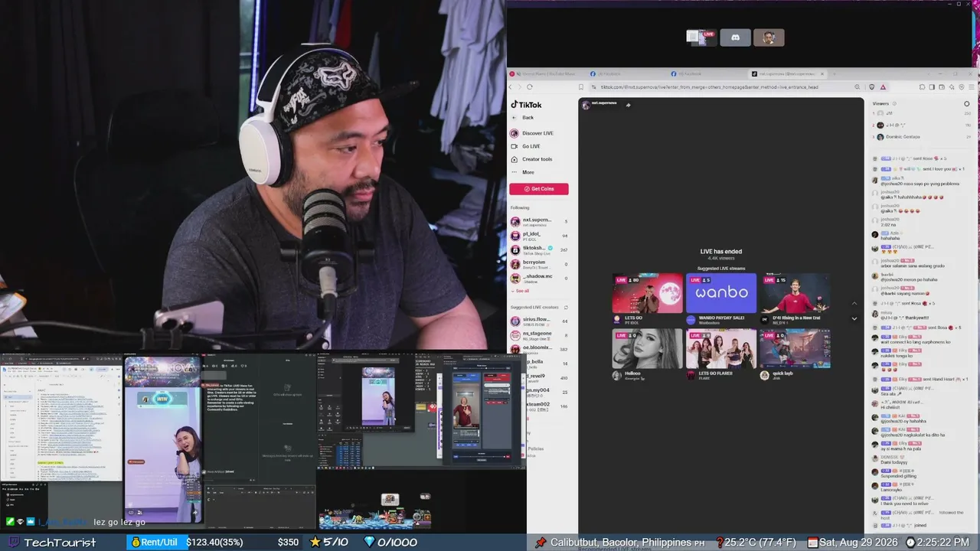980x551 pixels.
Task: Reload the page with browser refresh button
Action: tap(529, 87)
